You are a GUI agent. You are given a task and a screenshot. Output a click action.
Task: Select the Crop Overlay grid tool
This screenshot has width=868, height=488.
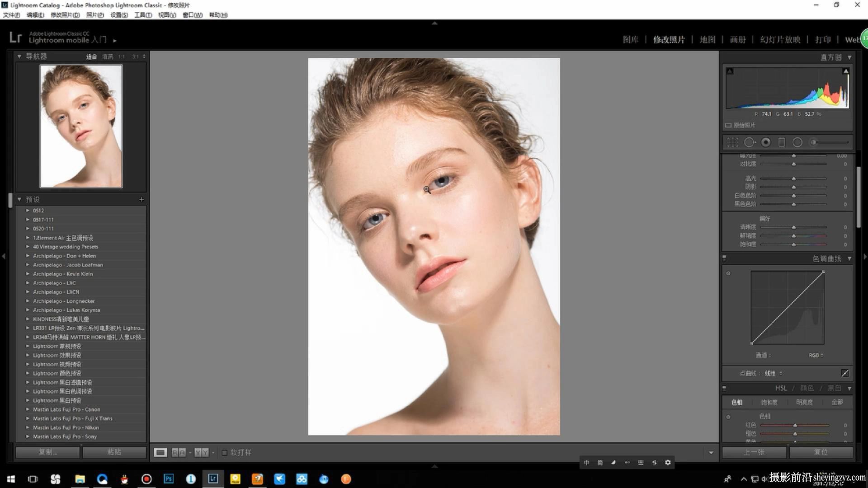tap(732, 142)
